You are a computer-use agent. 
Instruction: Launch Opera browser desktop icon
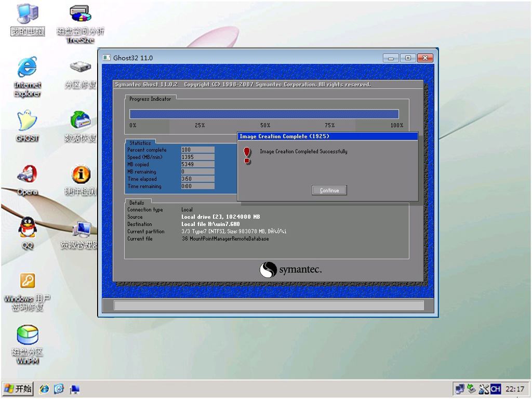[27, 180]
